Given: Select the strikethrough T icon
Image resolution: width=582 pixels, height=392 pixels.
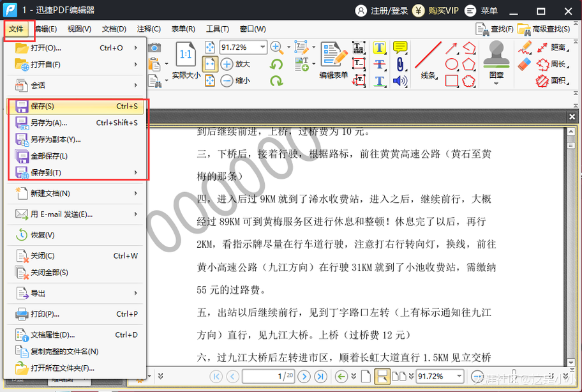Looking at the screenshot, I should coord(379,64).
